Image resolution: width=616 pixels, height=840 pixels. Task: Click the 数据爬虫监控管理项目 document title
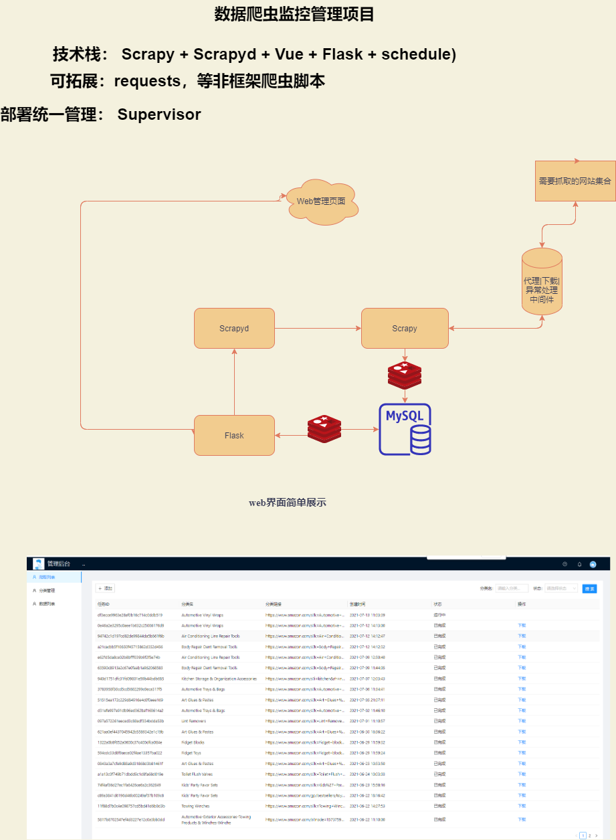pyautogui.click(x=294, y=14)
